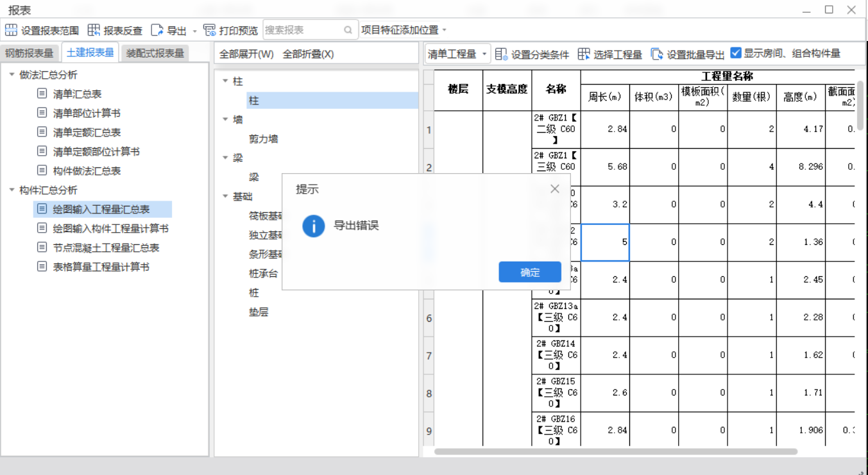This screenshot has height=475, width=868.
Task: Click the 导出 export icon
Action: click(x=157, y=30)
